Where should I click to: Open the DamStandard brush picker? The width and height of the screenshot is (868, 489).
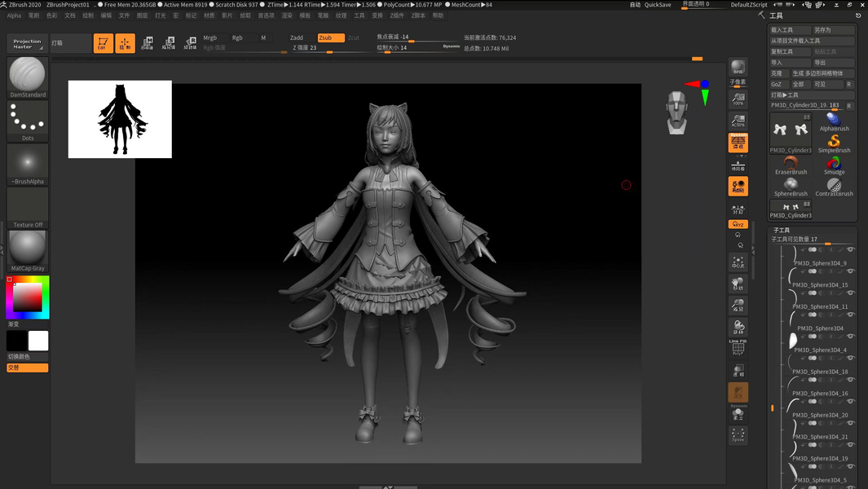pos(28,77)
